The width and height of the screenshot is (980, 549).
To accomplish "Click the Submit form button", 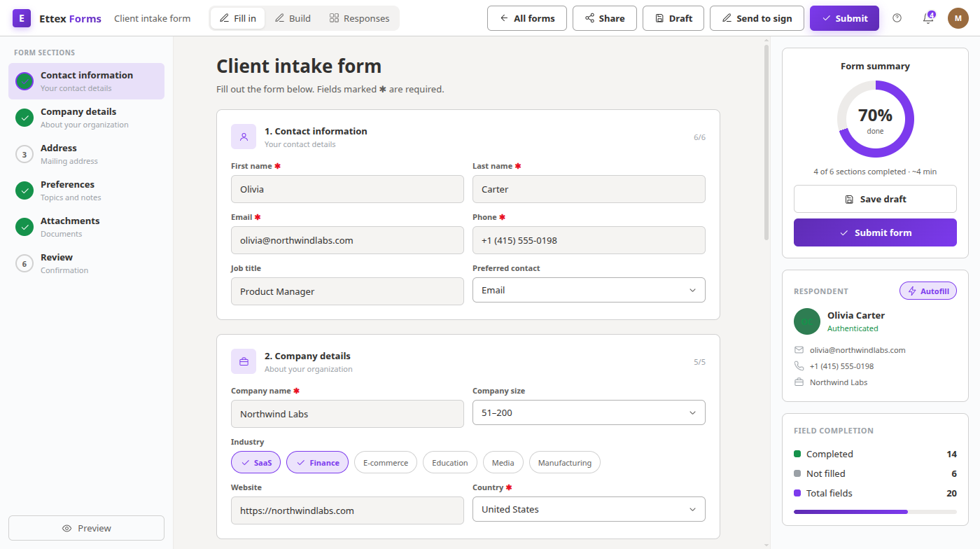I will coord(875,232).
